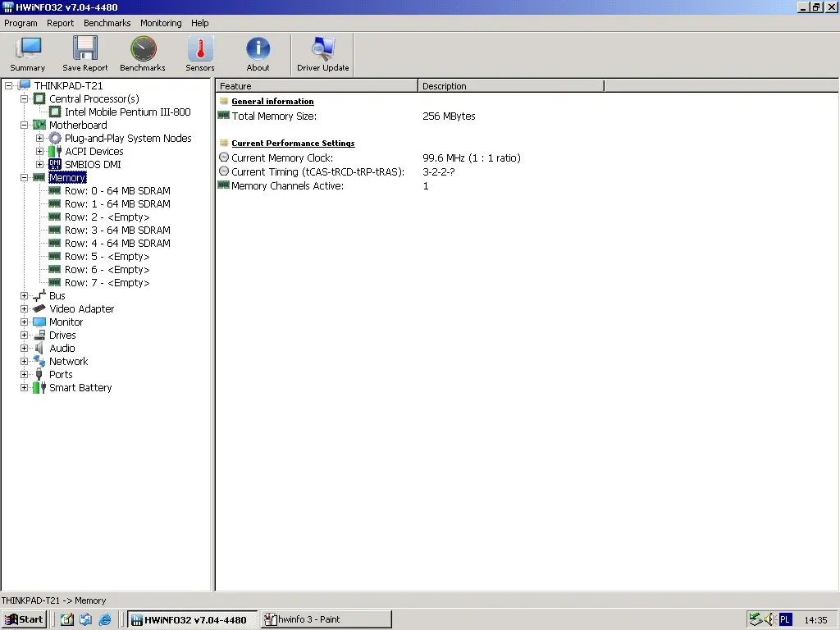This screenshot has height=630, width=840.
Task: Click the Ports connector icon
Action: (39, 374)
